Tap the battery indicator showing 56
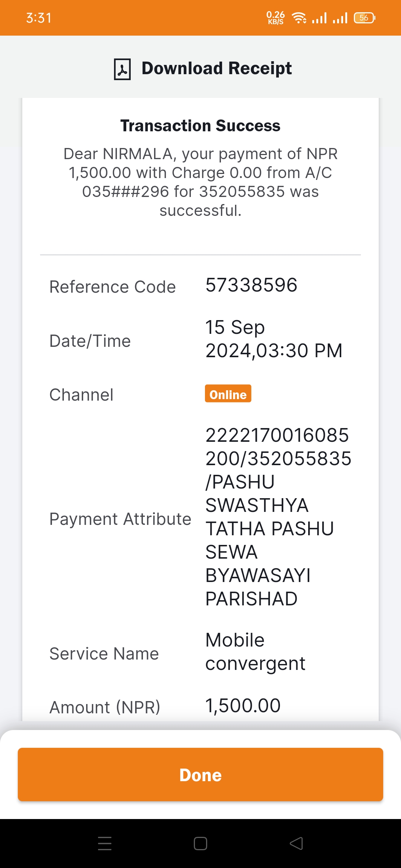 [x=365, y=17]
